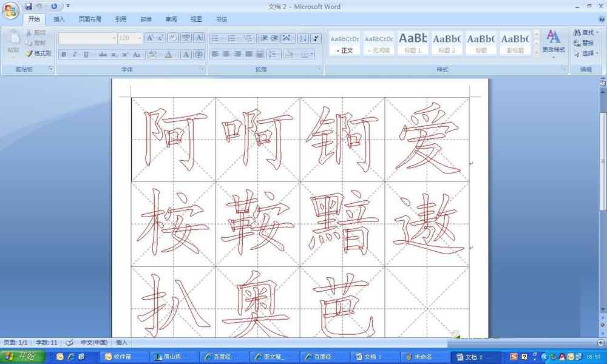
Task: Open the 页面布局 ribbon tab
Action: click(90, 19)
